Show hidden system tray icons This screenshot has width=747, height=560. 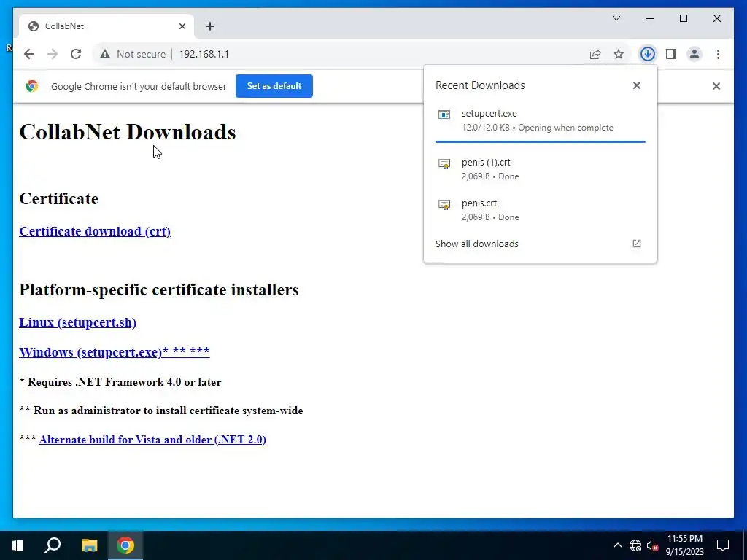[x=617, y=545]
